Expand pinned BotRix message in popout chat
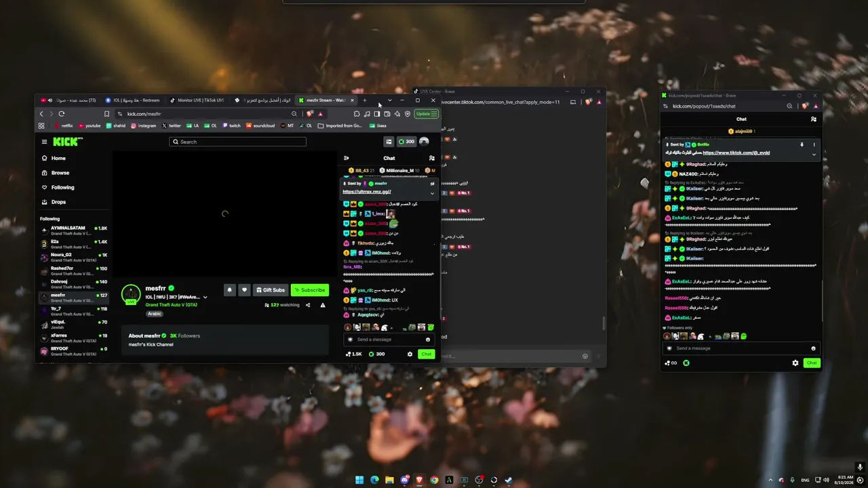This screenshot has height=488, width=868. pyautogui.click(x=814, y=154)
